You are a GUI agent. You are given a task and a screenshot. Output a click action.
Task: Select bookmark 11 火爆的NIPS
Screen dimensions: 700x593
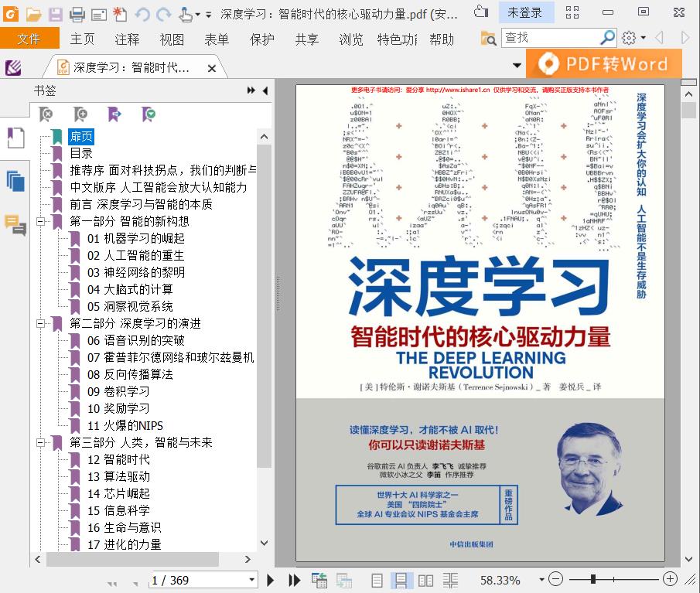(125, 426)
